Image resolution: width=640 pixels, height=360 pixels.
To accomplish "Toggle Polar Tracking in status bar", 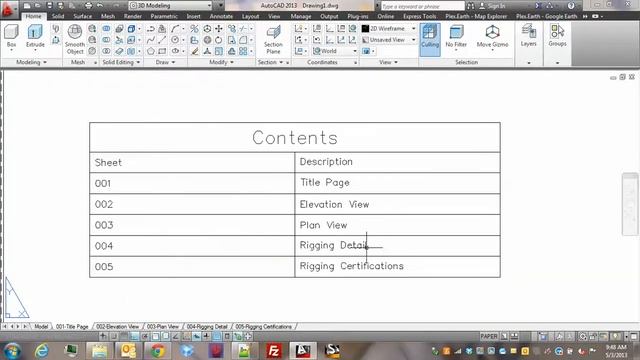I will point(145,336).
